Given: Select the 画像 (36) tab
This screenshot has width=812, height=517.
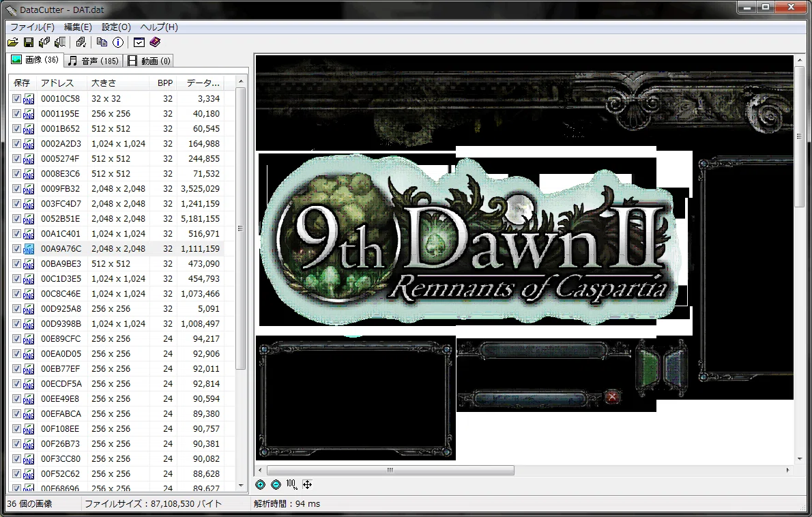Looking at the screenshot, I should pyautogui.click(x=35, y=60).
